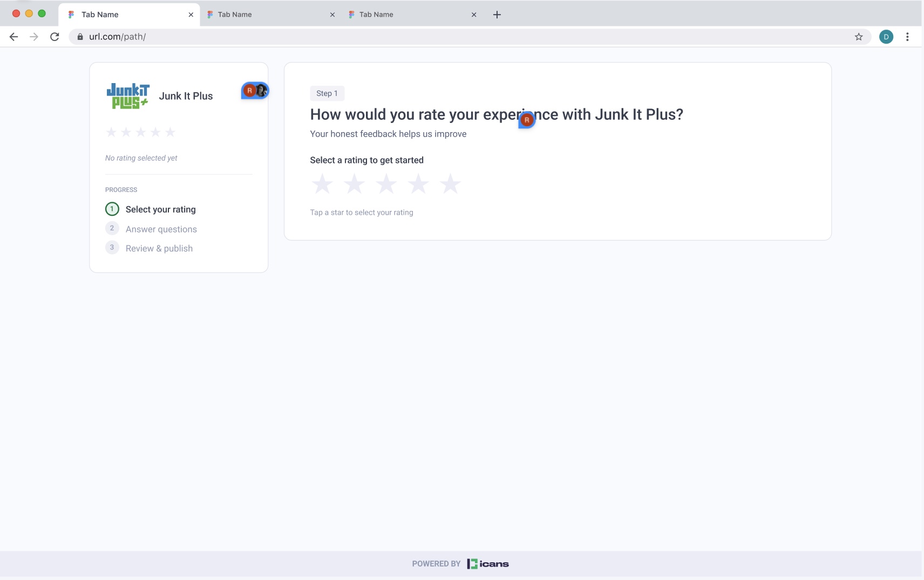924x580 pixels.
Task: Rate one star in main panel
Action: 322,184
